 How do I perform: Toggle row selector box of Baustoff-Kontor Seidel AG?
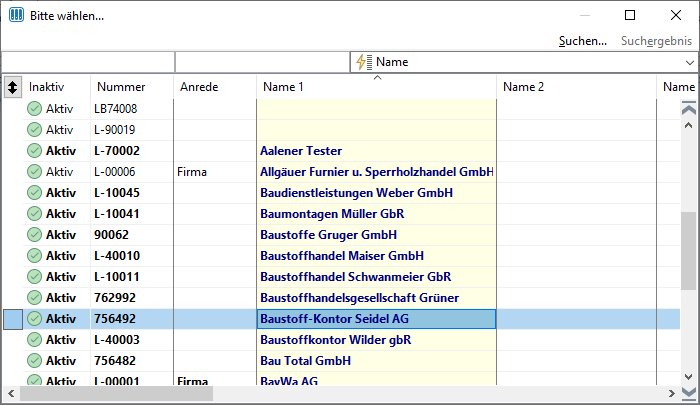(13, 319)
